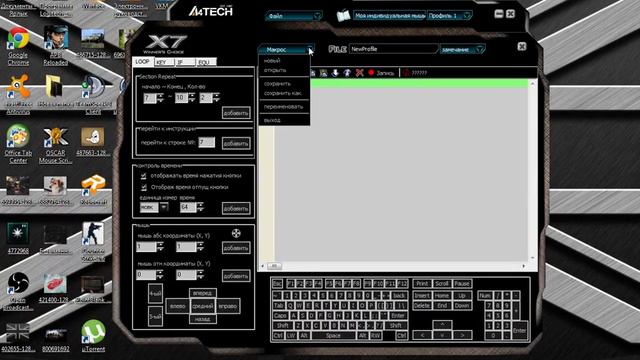The image size is (640, 360).
Task: Select the LOOP tab
Action: tap(143, 62)
